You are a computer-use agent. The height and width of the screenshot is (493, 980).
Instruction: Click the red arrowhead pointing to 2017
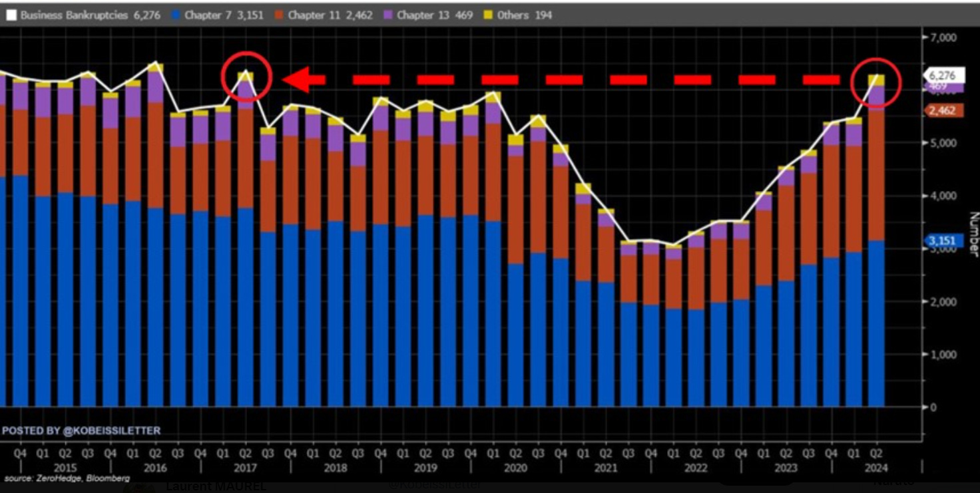coord(298,80)
